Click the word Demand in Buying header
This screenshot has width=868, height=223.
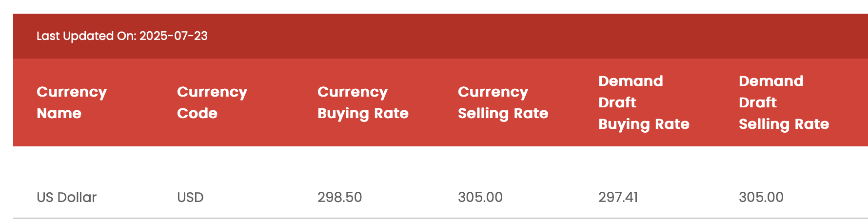pyautogui.click(x=631, y=81)
